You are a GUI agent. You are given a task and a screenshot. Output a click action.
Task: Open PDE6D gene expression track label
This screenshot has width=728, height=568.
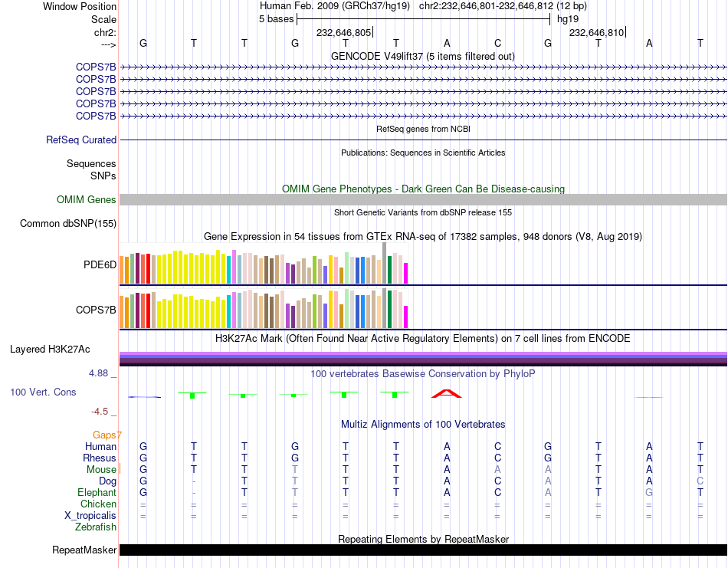100,265
